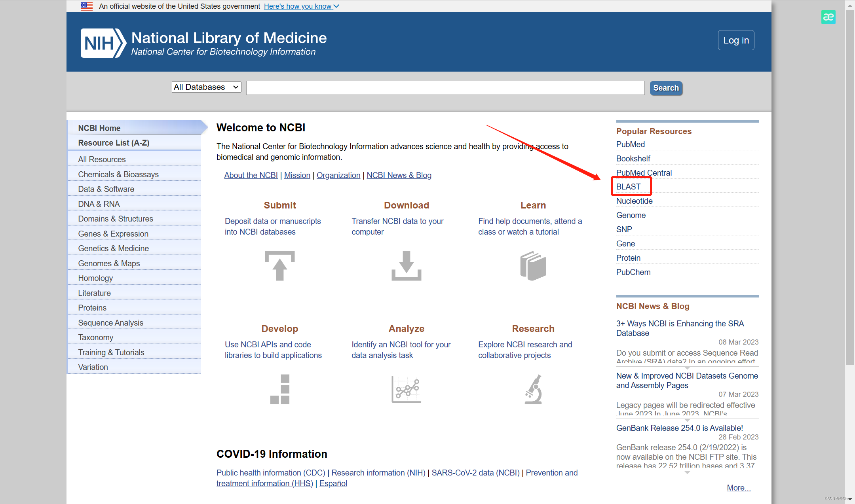Click the Learn books icon
855x504 pixels.
(533, 266)
